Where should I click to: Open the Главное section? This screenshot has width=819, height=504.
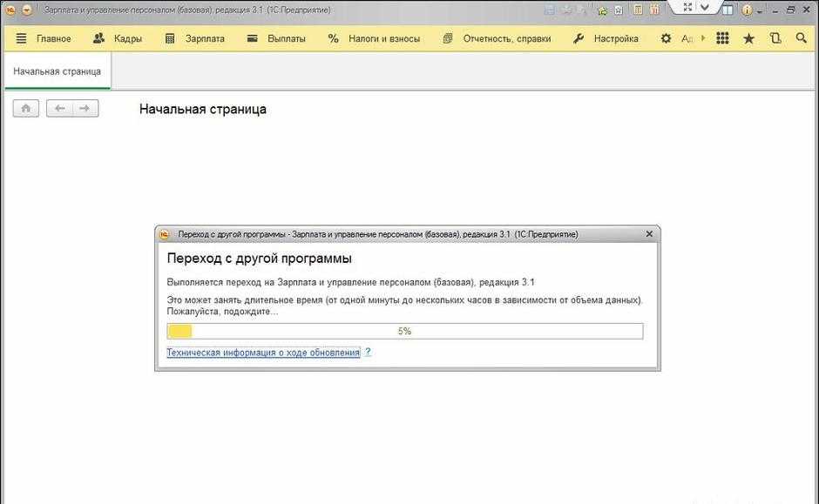[x=44, y=38]
